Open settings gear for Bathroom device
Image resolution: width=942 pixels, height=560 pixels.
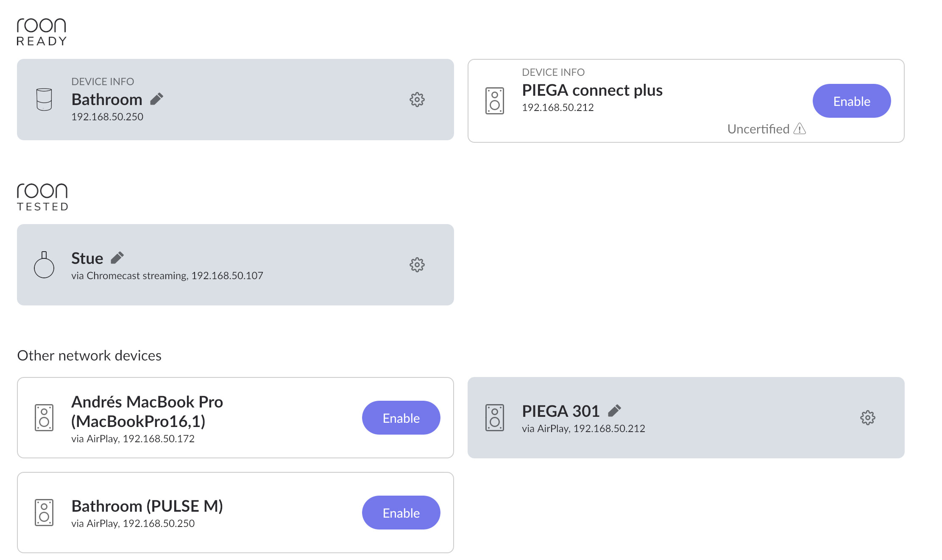(x=417, y=100)
